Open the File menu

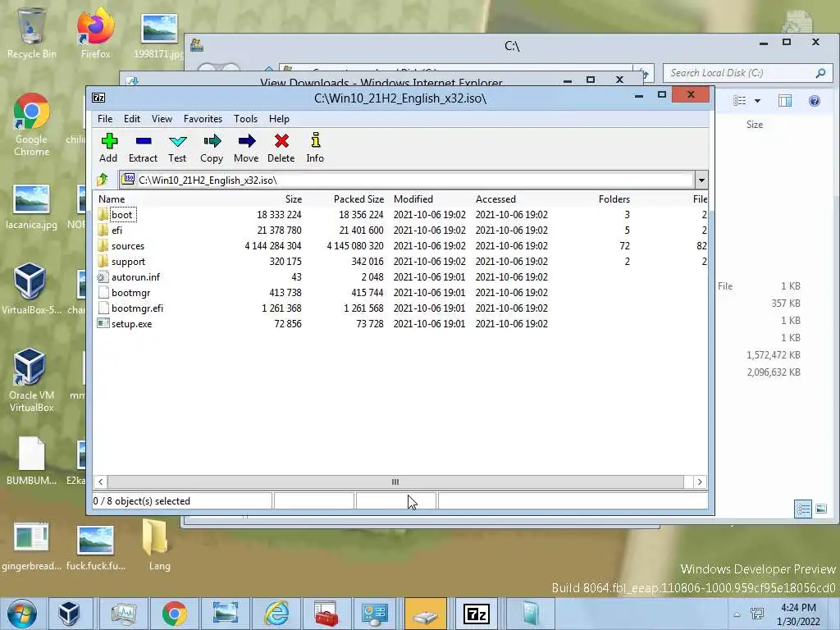105,119
